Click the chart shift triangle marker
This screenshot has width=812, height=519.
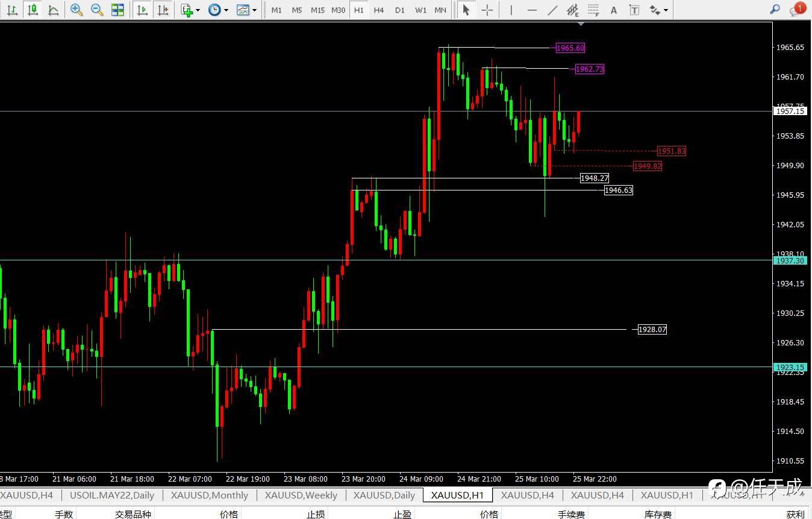(581, 24)
